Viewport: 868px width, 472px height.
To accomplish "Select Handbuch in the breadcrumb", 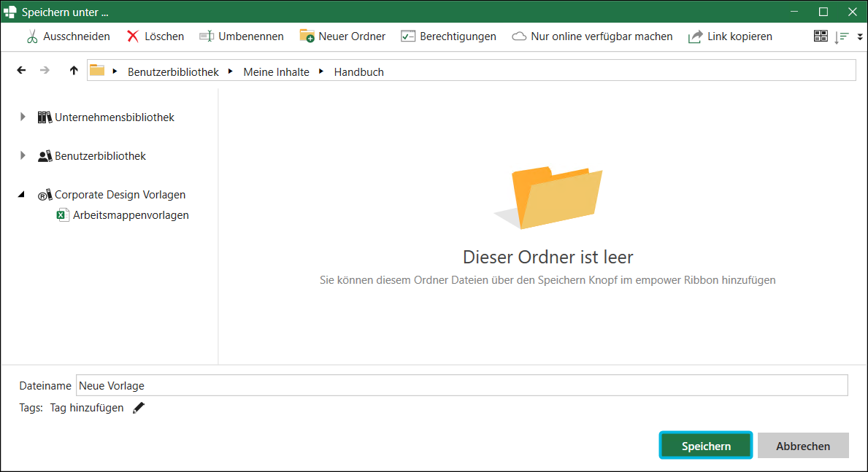I will tap(358, 72).
